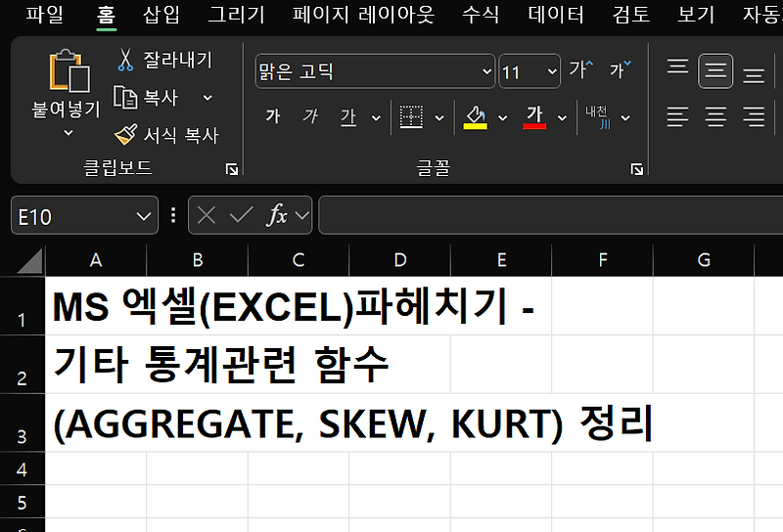Viewport: 783px width, 532px height.
Task: Open the 검토 tab
Action: click(x=631, y=14)
